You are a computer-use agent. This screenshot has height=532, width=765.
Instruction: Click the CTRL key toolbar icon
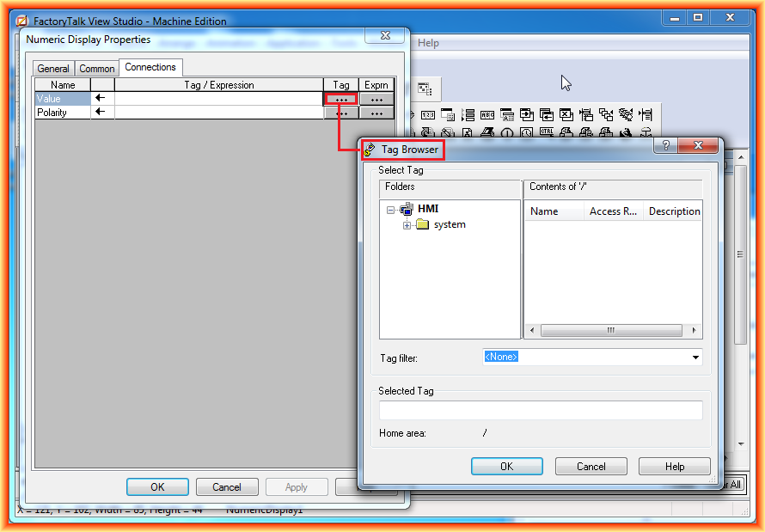(547, 133)
